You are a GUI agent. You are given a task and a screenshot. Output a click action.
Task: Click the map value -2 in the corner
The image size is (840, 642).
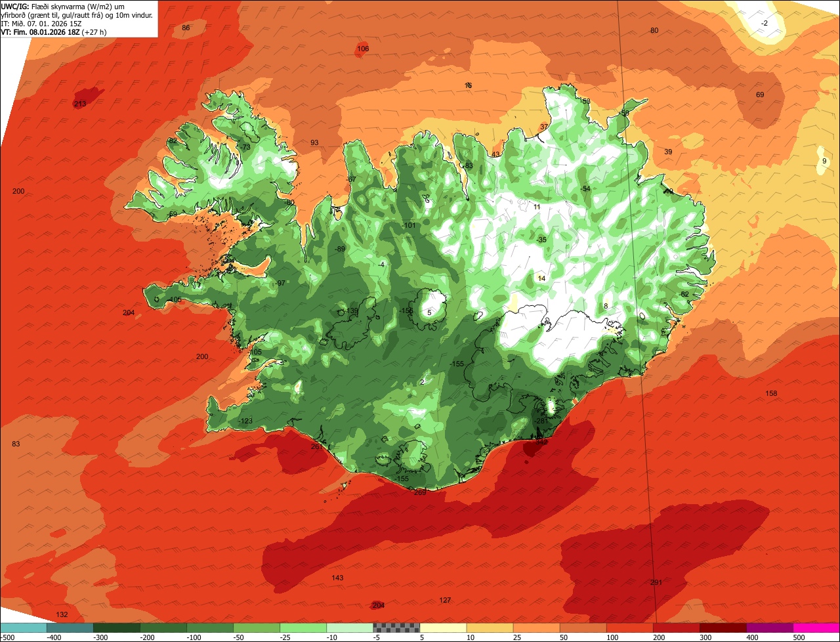coord(764,23)
